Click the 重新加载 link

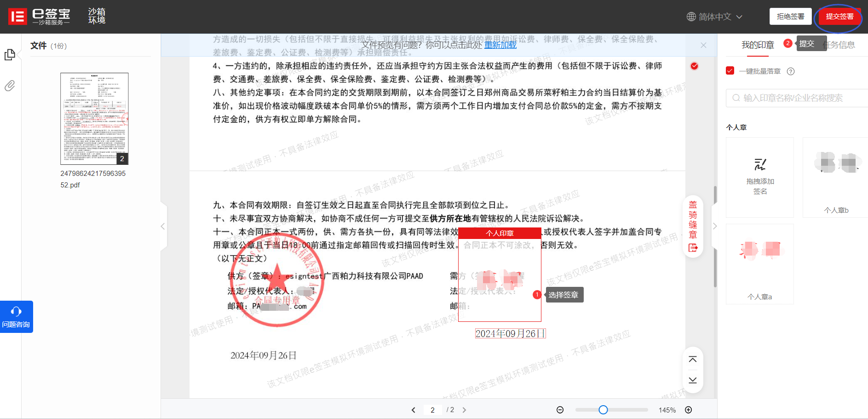coord(500,45)
